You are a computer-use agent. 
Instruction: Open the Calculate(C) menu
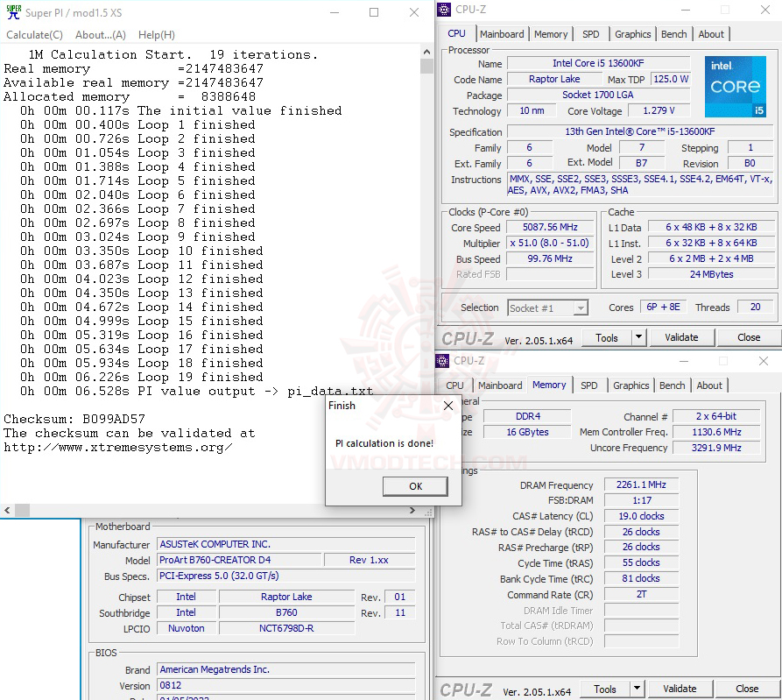click(x=35, y=35)
